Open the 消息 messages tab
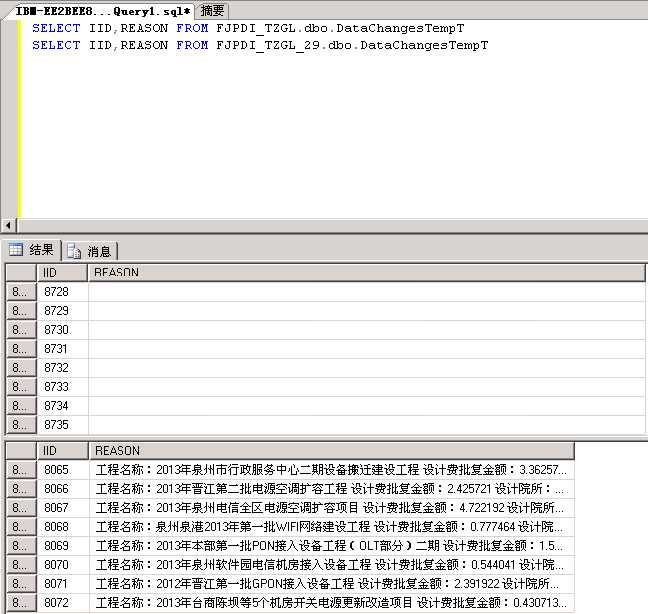648x614 pixels. (x=90, y=251)
